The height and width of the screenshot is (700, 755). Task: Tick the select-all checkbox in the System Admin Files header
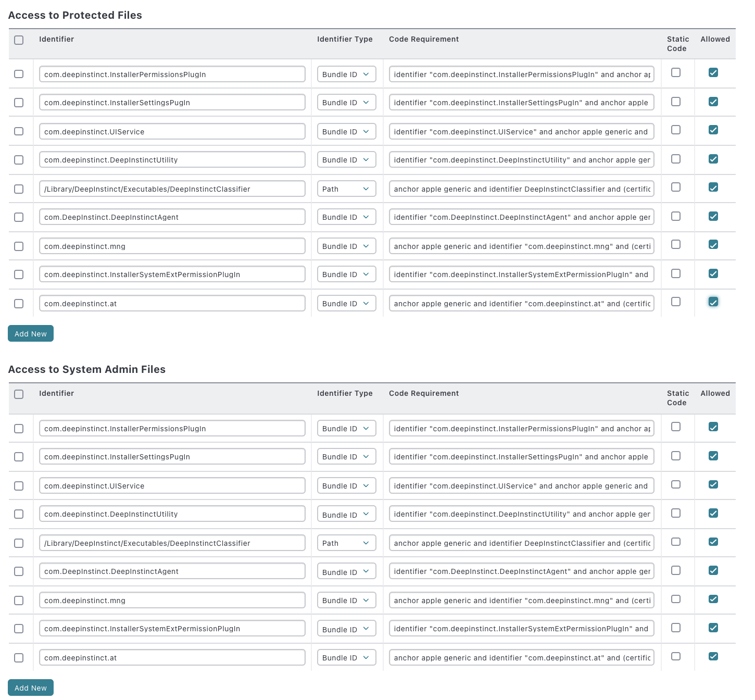click(x=19, y=394)
